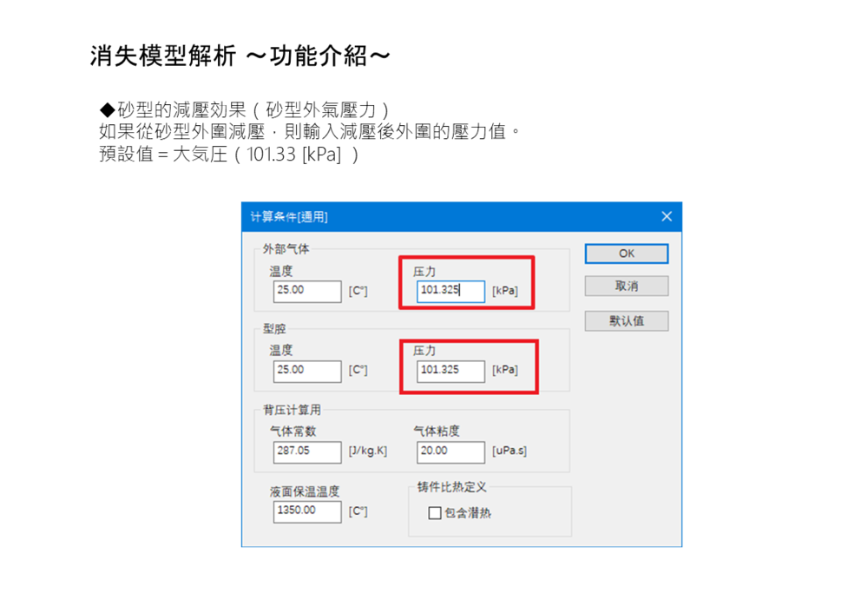This screenshot has width=868, height=613.
Task: Select the 型腔 温度 input field
Action: click(x=306, y=371)
